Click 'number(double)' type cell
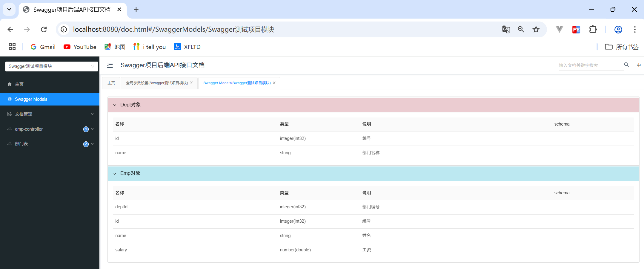644x269 pixels. (295, 250)
